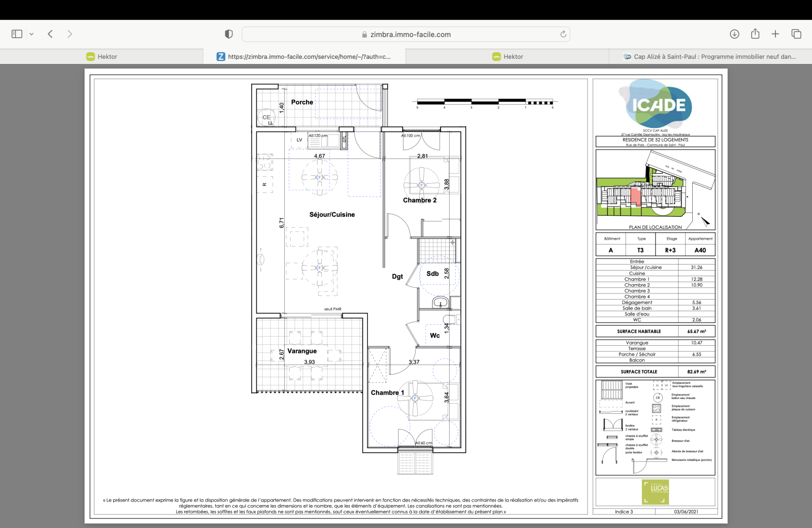
Task: Select the zimbra.immo-facile.com service tab
Action: point(304,57)
